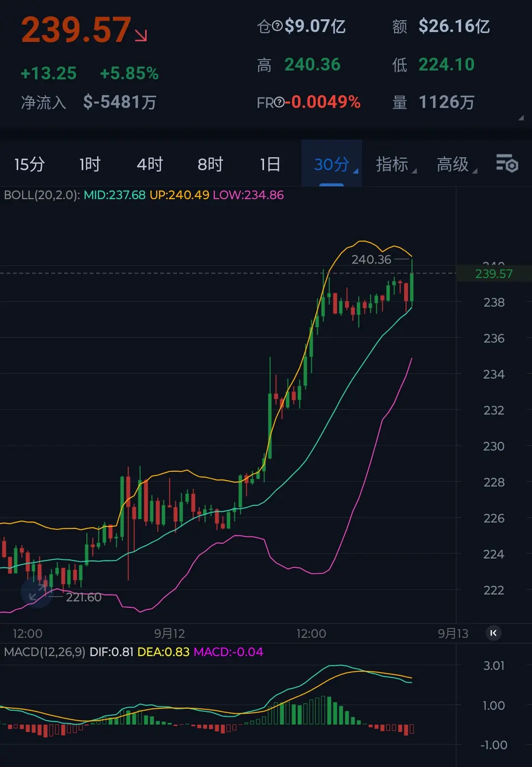Tap the jump-to-latest arrow button

pos(493,633)
